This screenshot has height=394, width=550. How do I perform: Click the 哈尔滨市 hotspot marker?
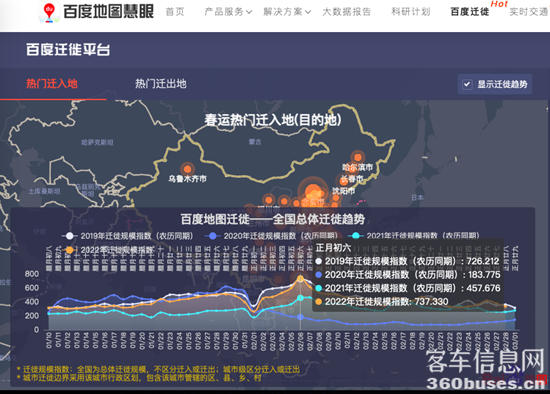(358, 157)
